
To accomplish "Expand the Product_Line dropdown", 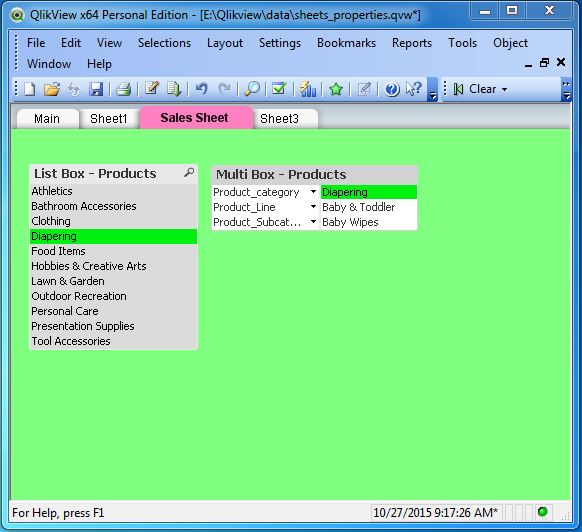I will pyautogui.click(x=313, y=207).
